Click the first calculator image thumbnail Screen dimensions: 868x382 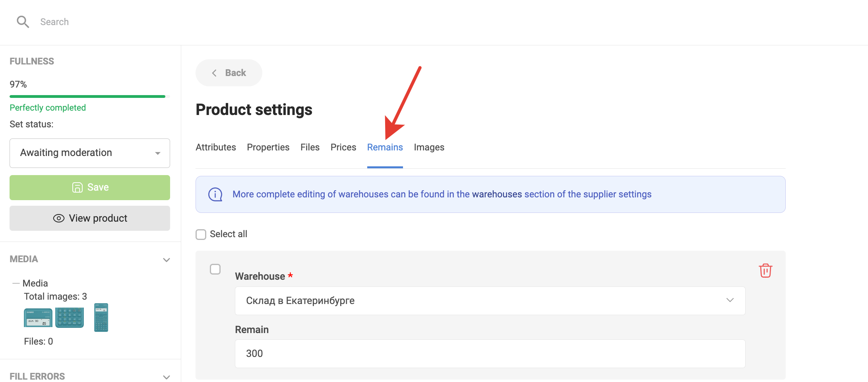38,318
